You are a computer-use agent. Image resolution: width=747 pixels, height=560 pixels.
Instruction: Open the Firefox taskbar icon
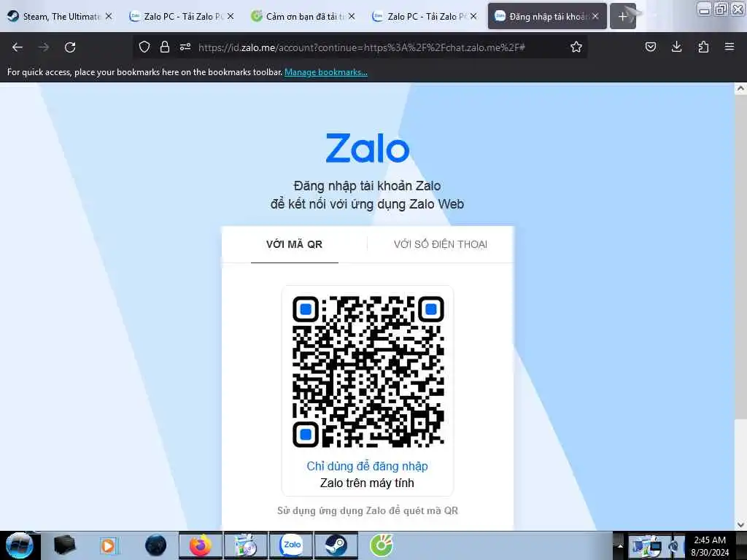click(x=200, y=545)
